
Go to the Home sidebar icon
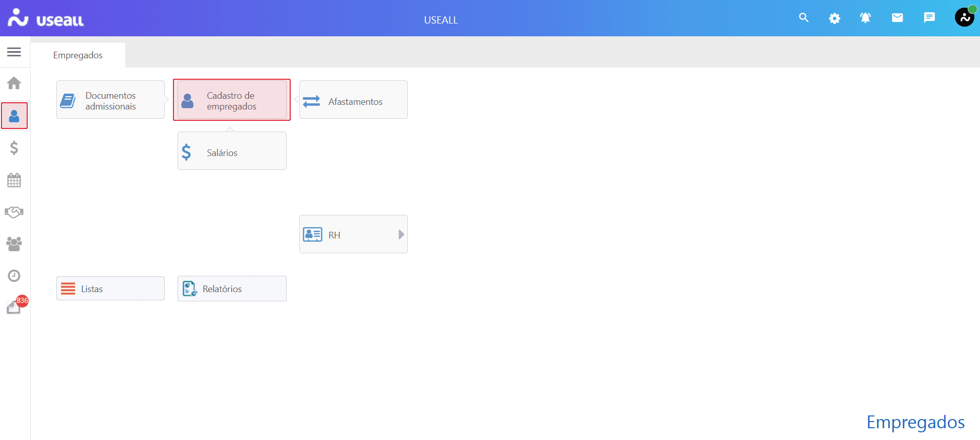tap(14, 83)
